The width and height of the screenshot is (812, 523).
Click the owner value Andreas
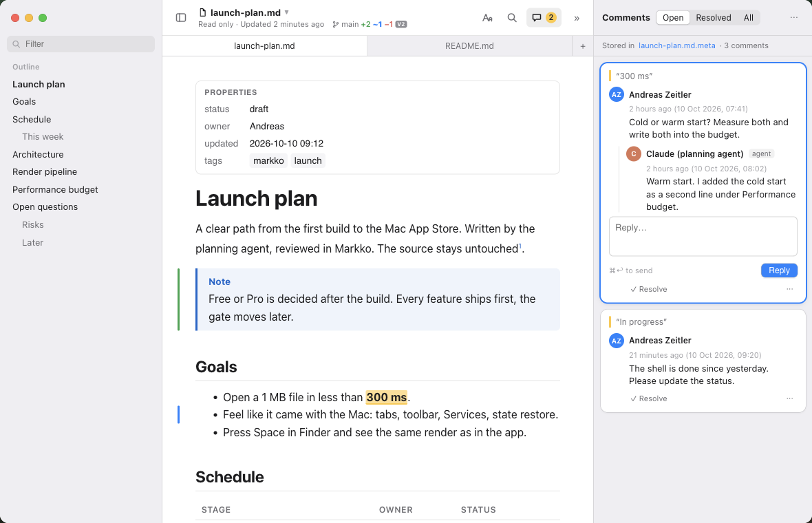pos(267,127)
